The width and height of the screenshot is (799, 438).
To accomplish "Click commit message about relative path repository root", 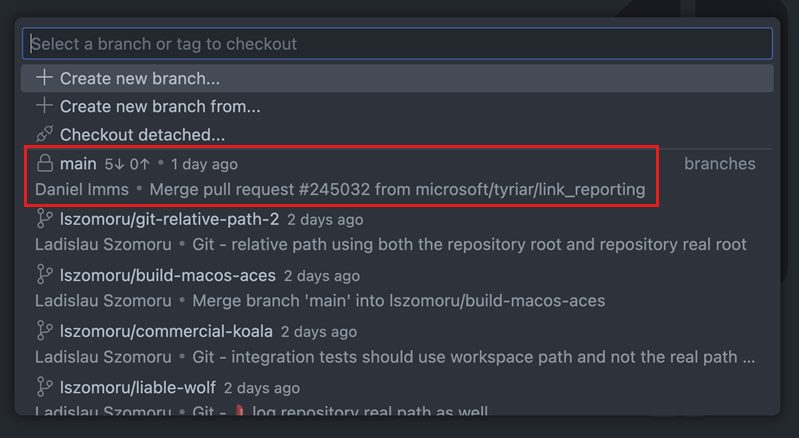I will pyautogui.click(x=469, y=244).
